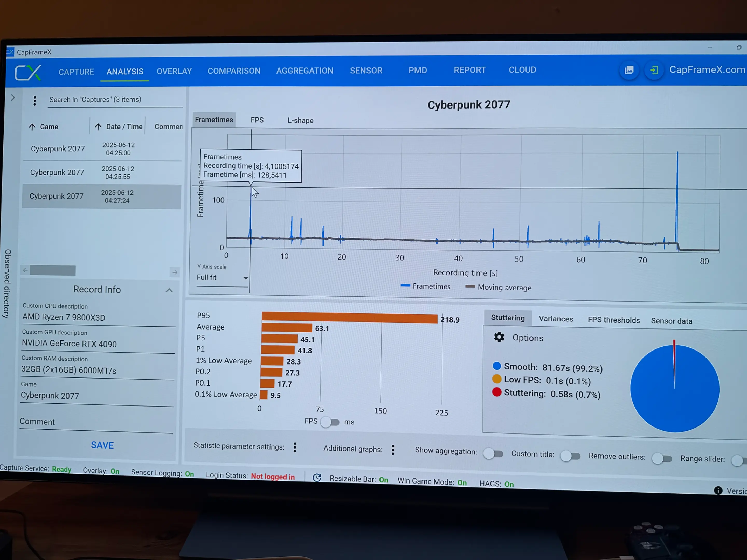747x560 pixels.
Task: Open the CapFrameX.com link
Action: pos(707,70)
